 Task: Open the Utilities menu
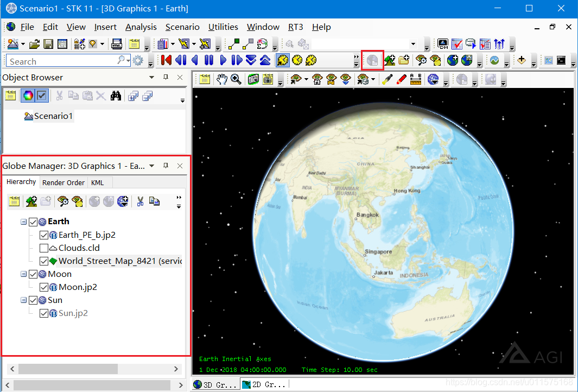point(223,27)
